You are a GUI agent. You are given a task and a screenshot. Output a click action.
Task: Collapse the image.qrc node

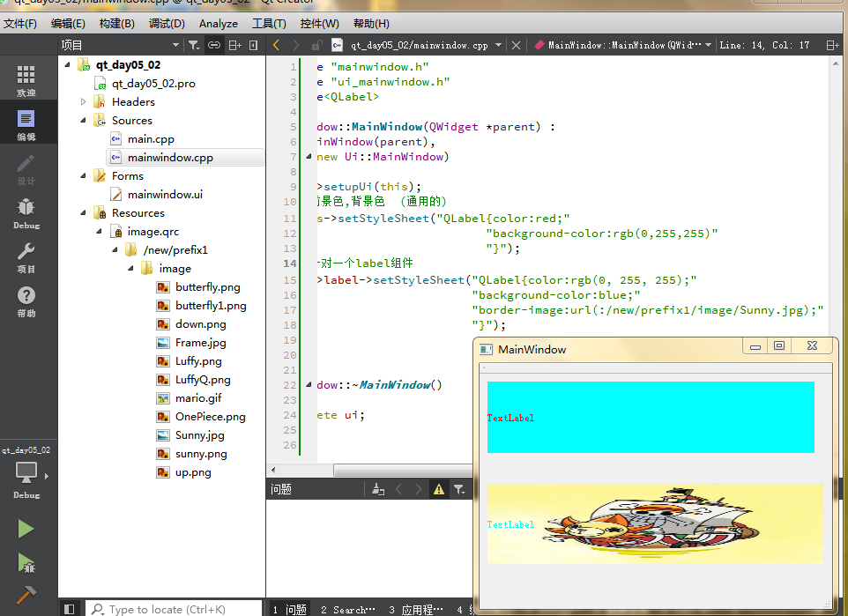click(x=99, y=232)
